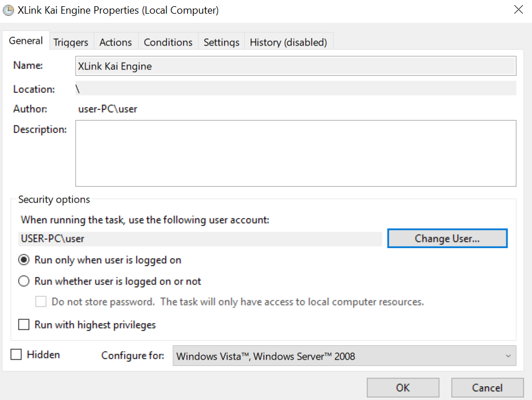
Task: Click the author value user-PC\user
Action: pyautogui.click(x=108, y=109)
